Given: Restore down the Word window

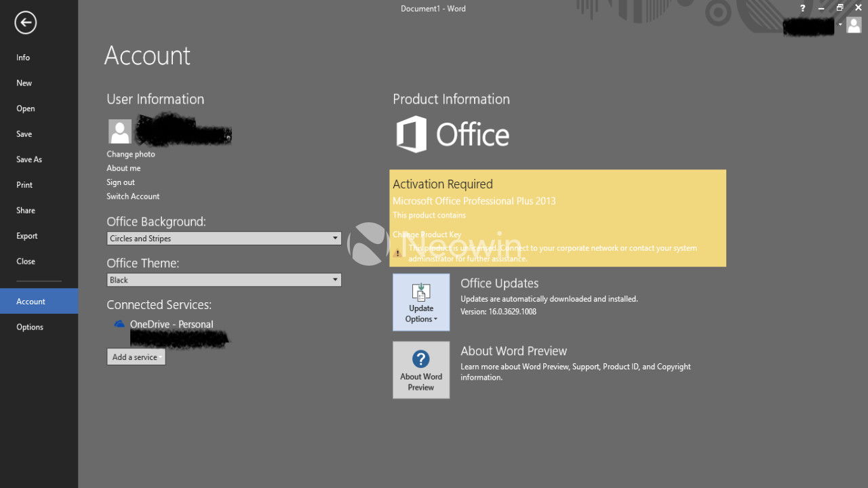Looking at the screenshot, I should tap(840, 8).
